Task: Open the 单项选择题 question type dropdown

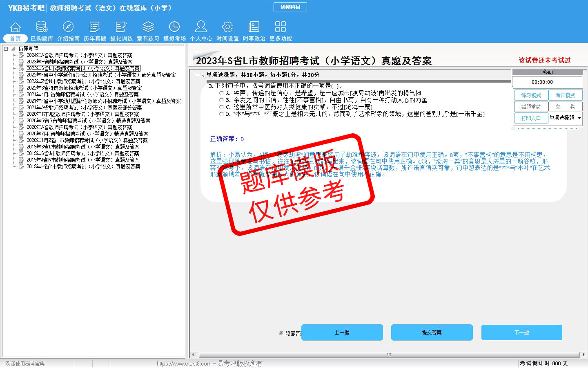Action: [x=579, y=118]
